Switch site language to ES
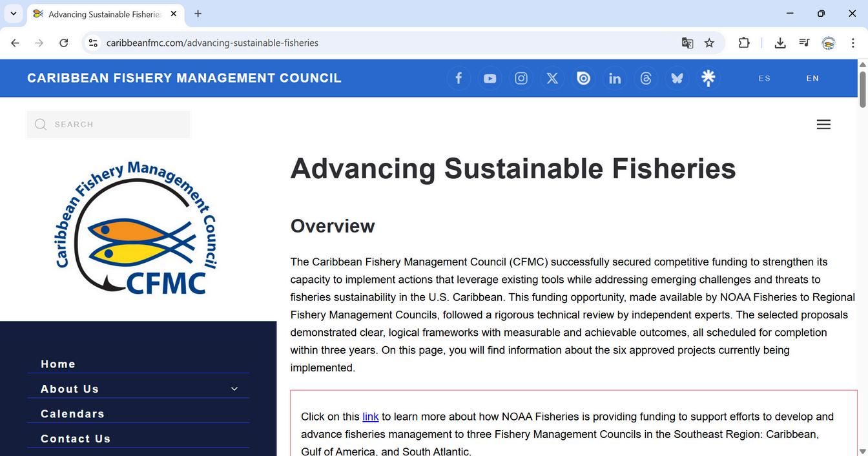The image size is (868, 456). (765, 78)
